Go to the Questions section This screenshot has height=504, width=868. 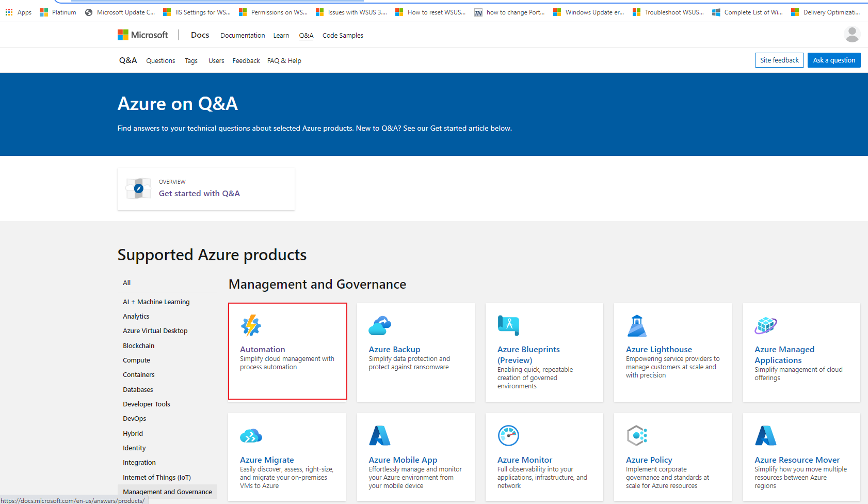160,61
